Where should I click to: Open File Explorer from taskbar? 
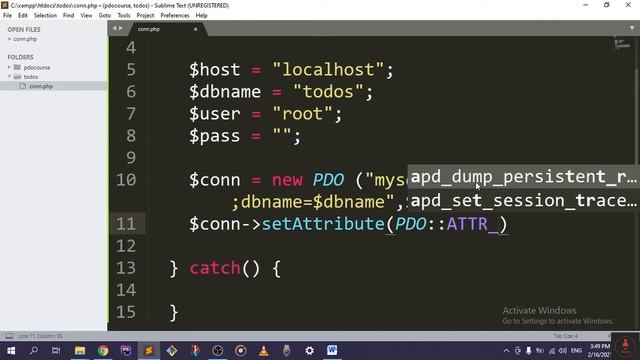80,351
